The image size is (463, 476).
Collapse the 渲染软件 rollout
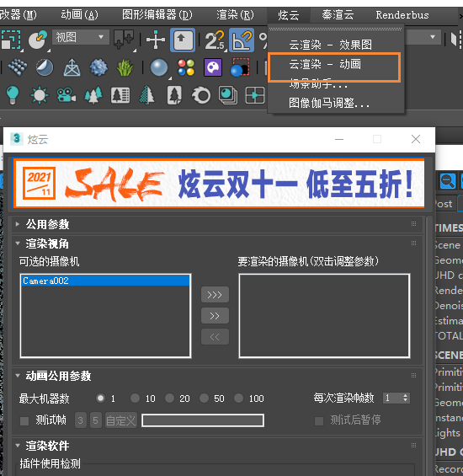(18, 446)
